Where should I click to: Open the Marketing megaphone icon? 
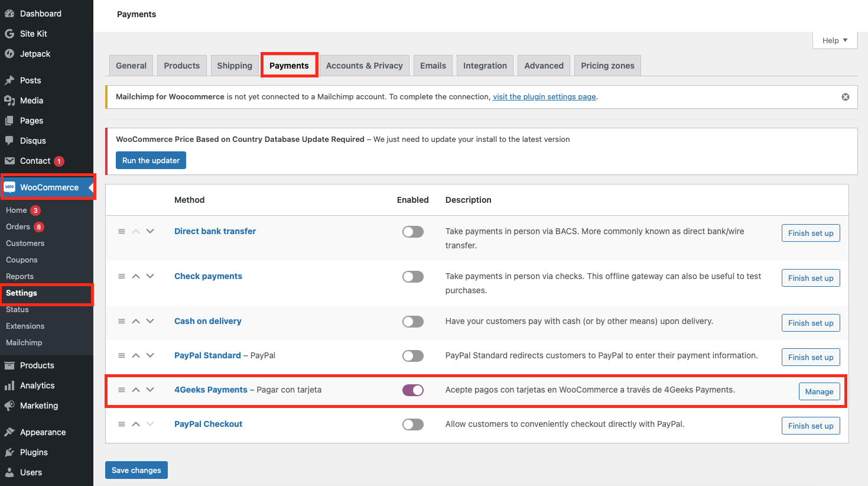(x=9, y=406)
